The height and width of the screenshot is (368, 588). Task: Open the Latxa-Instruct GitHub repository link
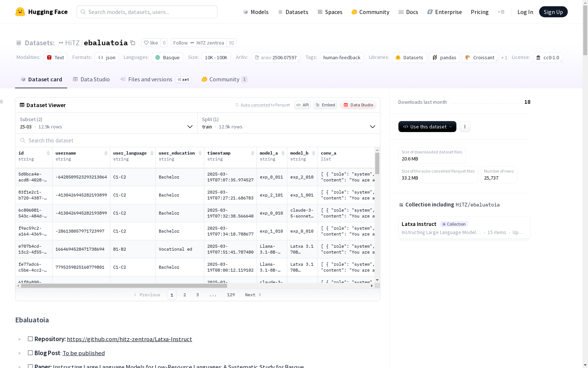[x=129, y=339]
